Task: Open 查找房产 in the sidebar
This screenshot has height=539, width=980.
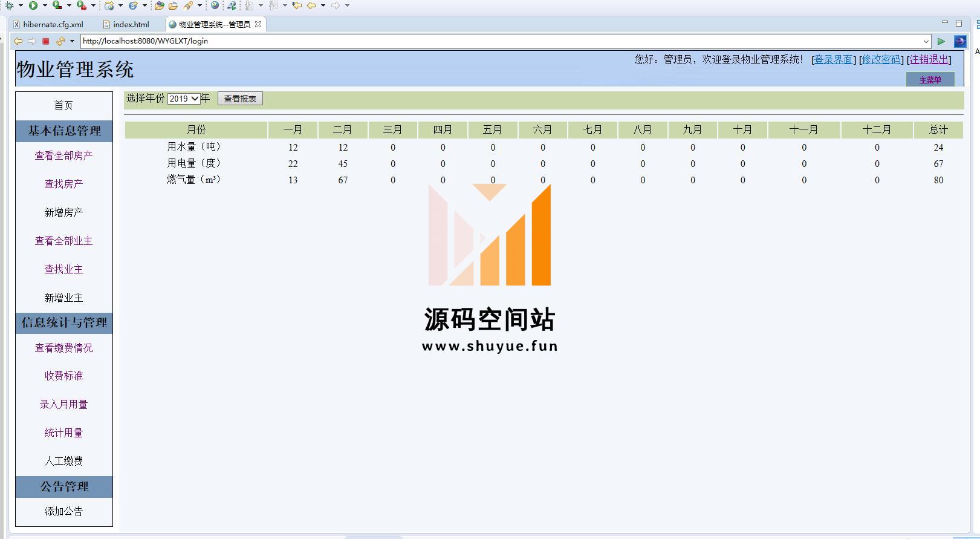Action: 63,184
